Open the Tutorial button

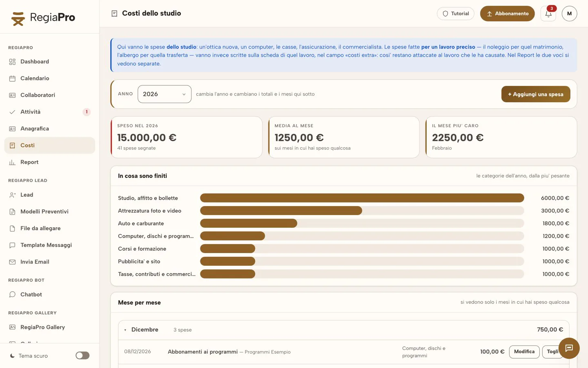[456, 13]
